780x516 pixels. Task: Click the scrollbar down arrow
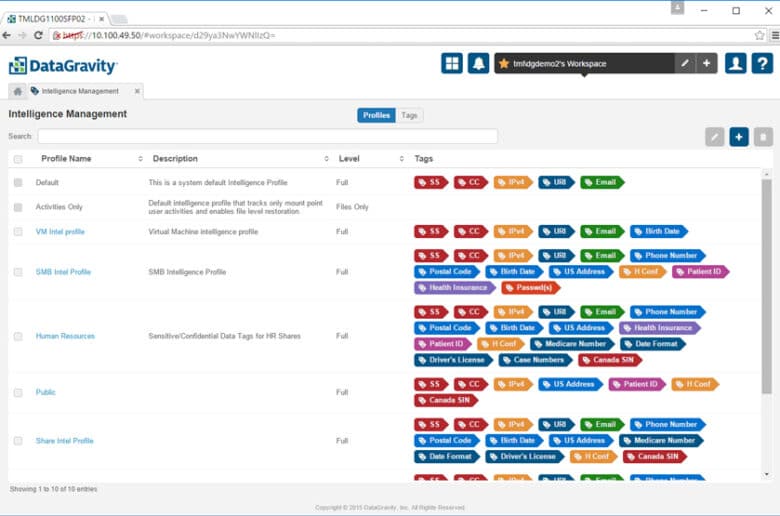point(767,474)
